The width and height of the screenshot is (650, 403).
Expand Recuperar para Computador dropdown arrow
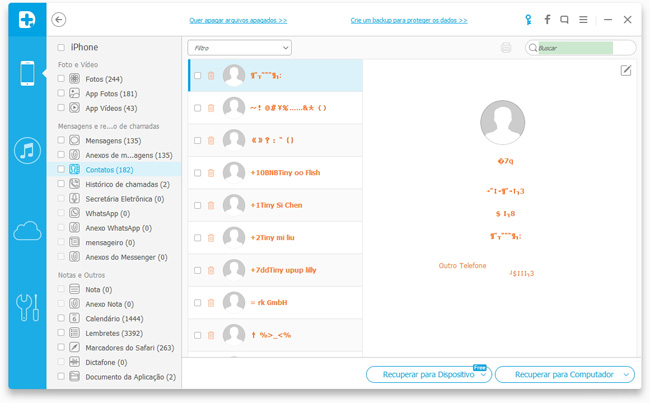626,375
